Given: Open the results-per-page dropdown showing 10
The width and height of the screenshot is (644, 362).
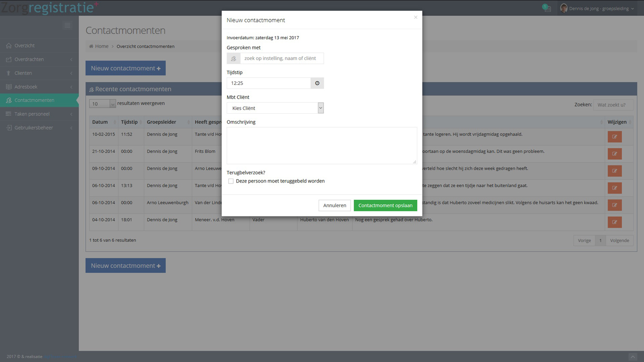Looking at the screenshot, I should point(102,104).
